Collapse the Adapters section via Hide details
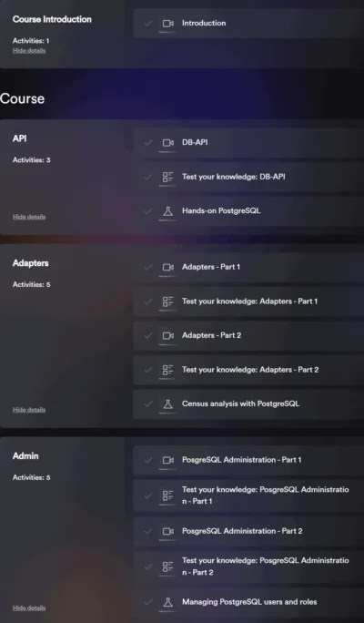 pyautogui.click(x=29, y=410)
